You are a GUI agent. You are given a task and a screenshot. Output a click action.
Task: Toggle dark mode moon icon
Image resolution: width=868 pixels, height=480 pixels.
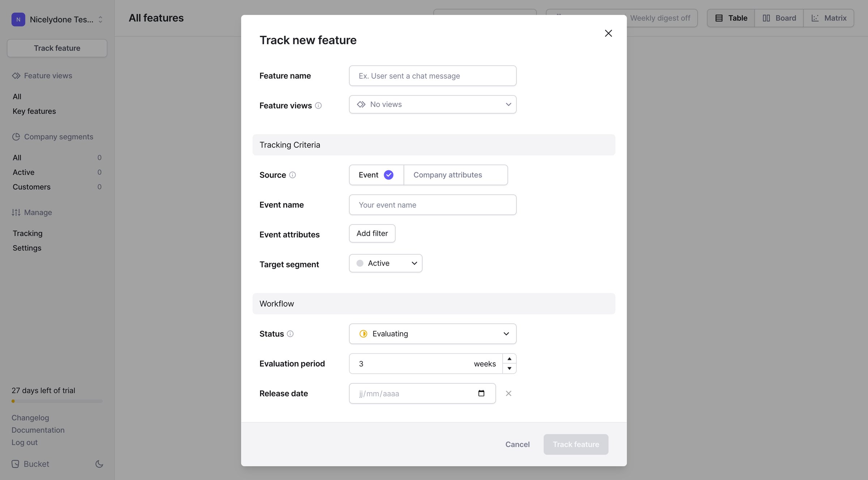click(x=99, y=464)
